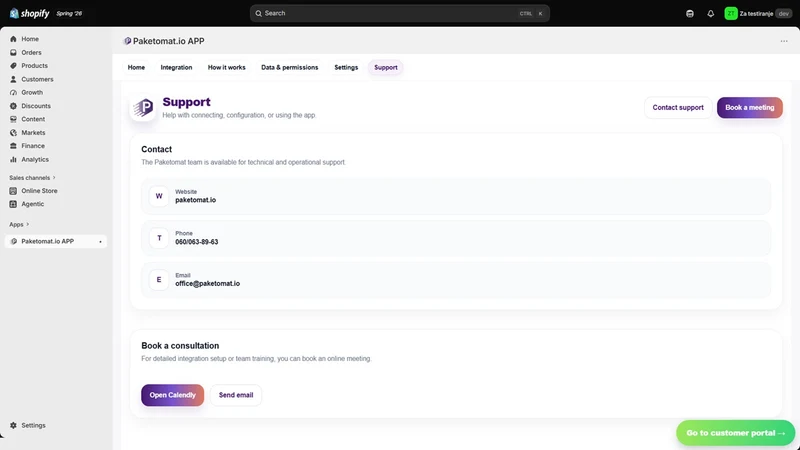Click the W website icon tile

coord(159,196)
